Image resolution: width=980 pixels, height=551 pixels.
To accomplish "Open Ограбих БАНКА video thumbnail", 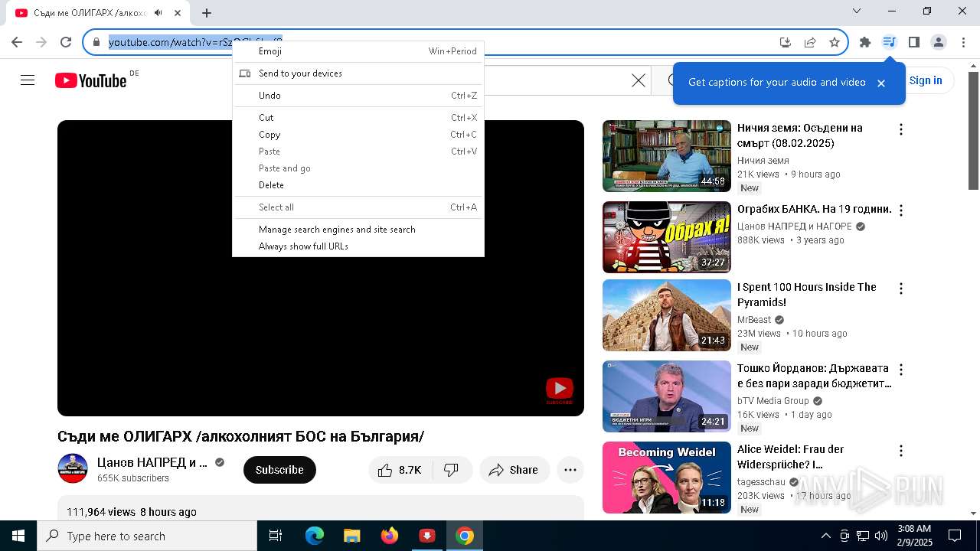I will point(667,237).
